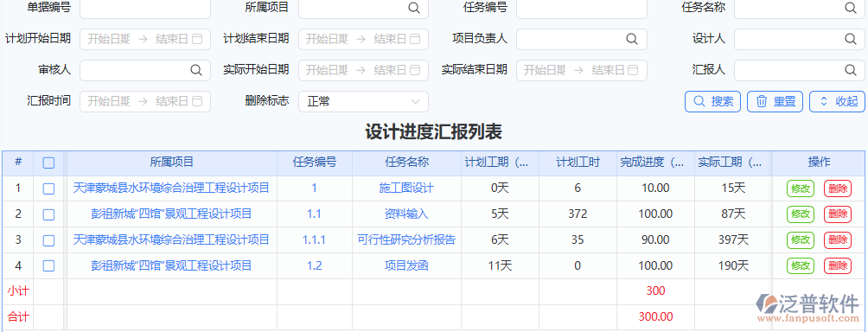Check the checkbox for row 2 资料输入
Viewport: 868px width, 332px height.
(48, 214)
